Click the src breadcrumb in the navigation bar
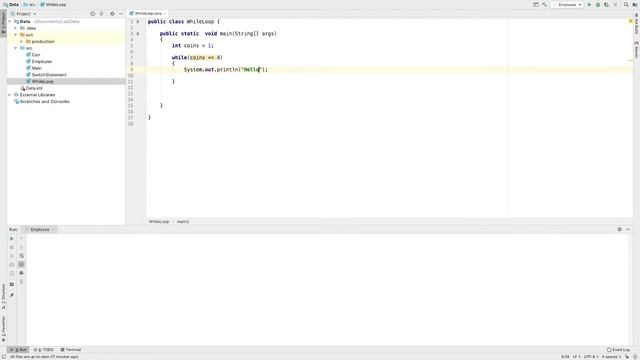The image size is (640, 360). (x=29, y=4)
